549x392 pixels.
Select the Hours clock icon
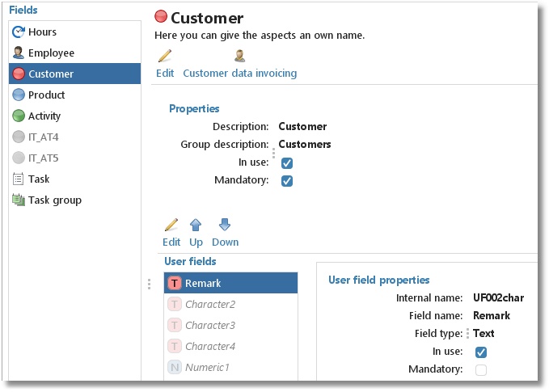(19, 32)
